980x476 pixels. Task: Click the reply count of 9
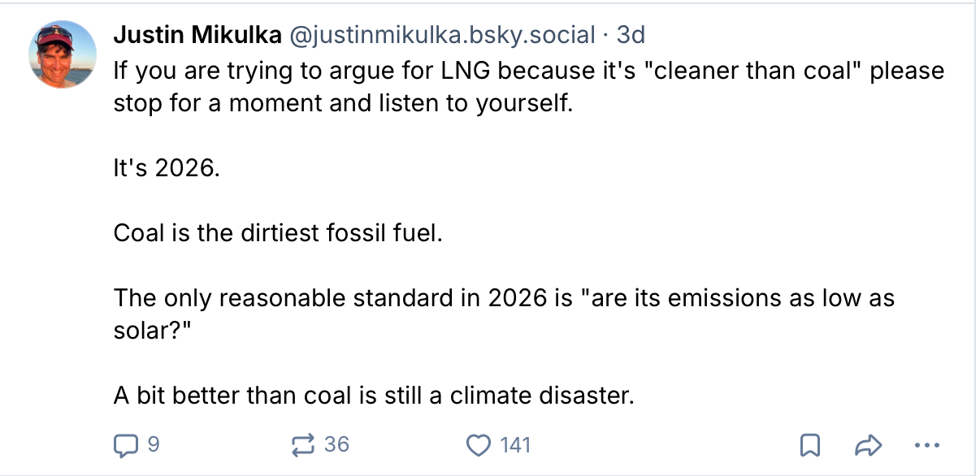(x=153, y=445)
